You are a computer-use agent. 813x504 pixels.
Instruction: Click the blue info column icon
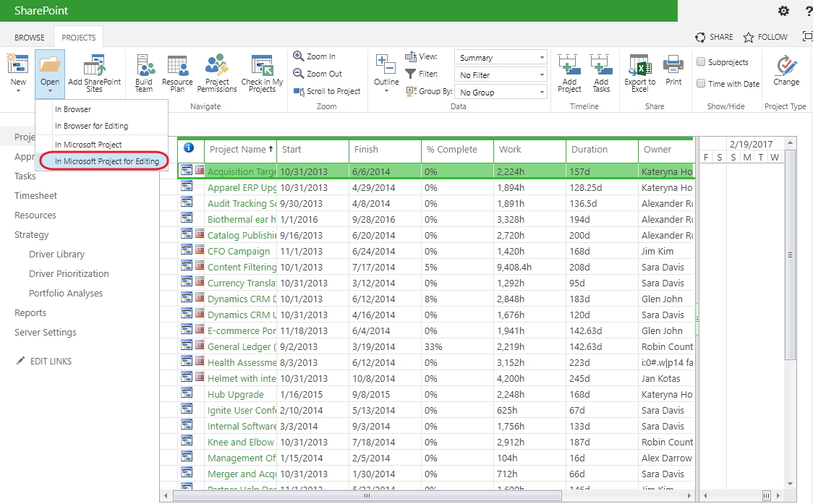point(189,148)
